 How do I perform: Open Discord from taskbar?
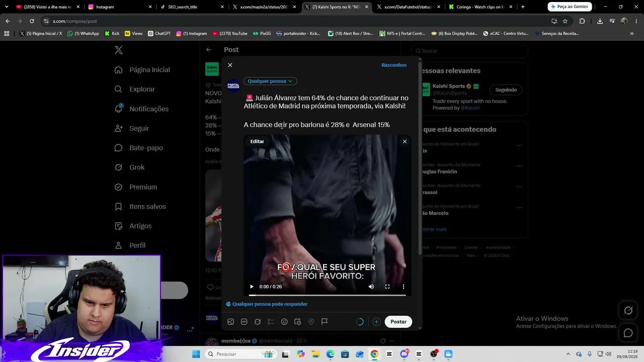click(x=404, y=354)
